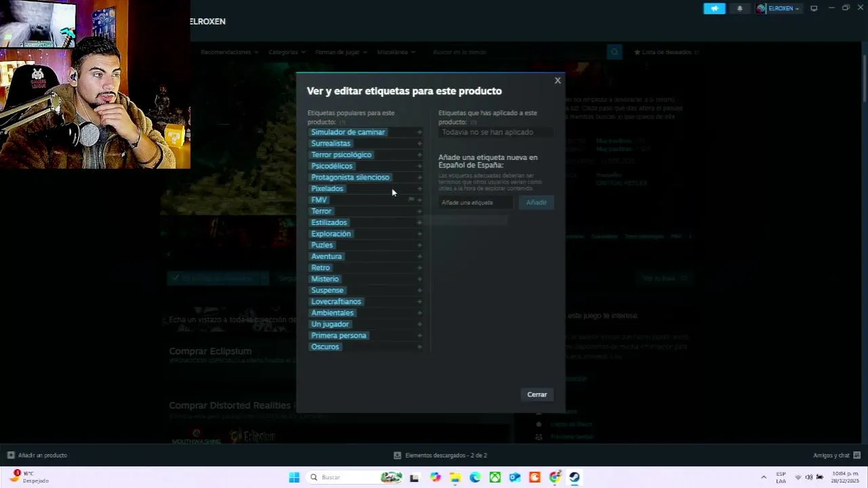868x488 pixels.
Task: Open Lista de deseados link
Action: tap(667, 52)
